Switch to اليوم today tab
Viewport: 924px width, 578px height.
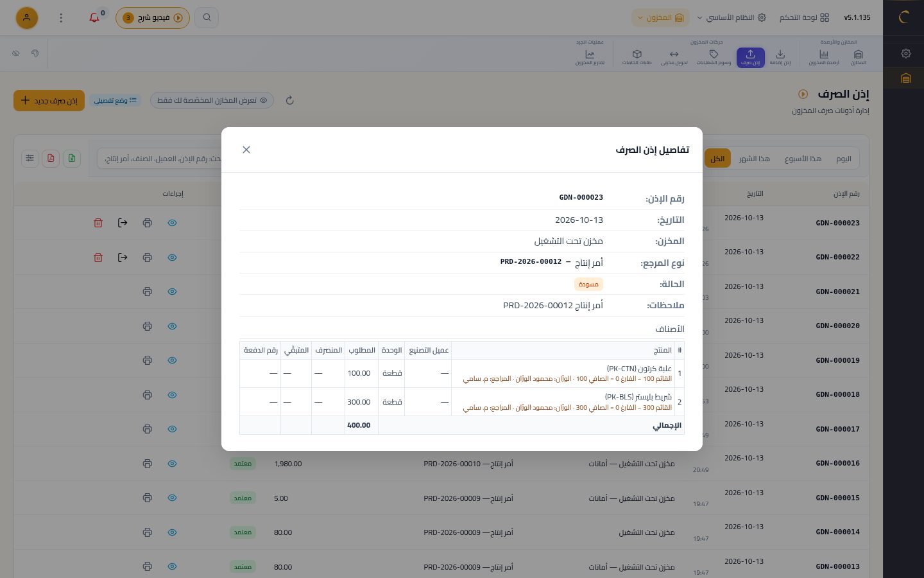(844, 159)
